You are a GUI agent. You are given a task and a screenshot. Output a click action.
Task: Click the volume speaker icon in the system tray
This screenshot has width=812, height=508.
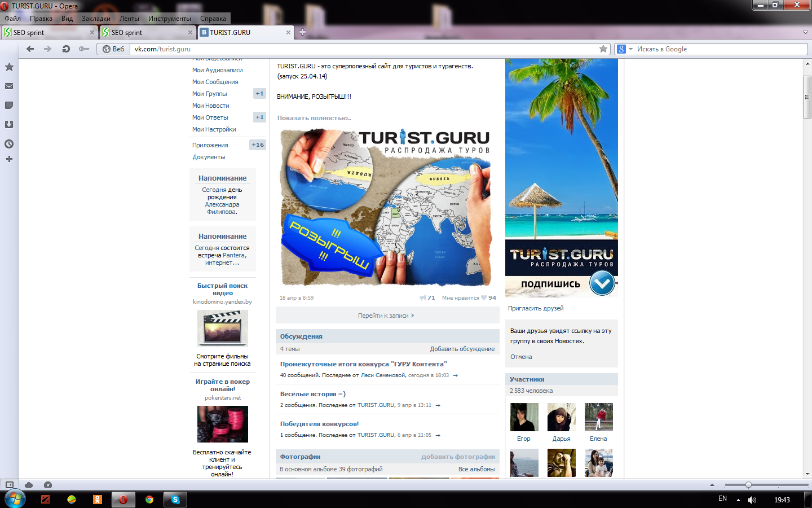752,500
